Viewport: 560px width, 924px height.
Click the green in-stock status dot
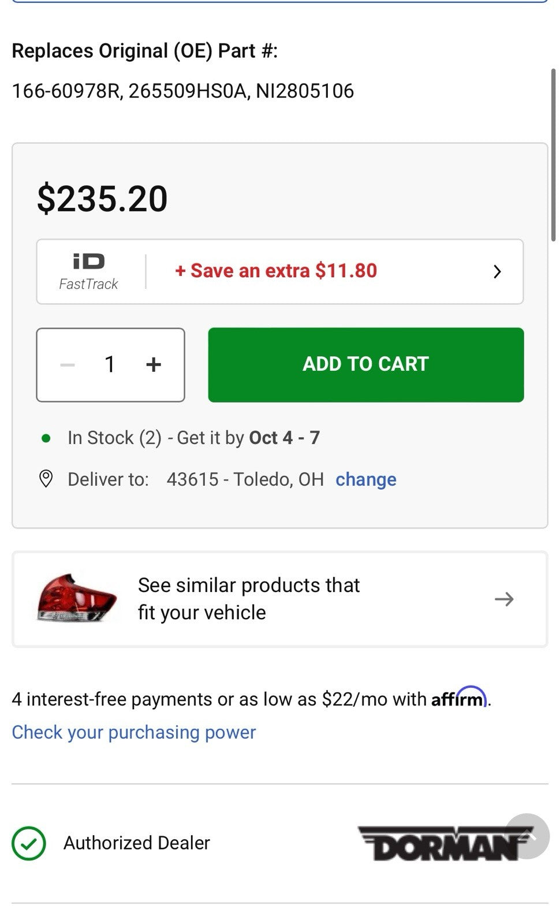click(46, 437)
